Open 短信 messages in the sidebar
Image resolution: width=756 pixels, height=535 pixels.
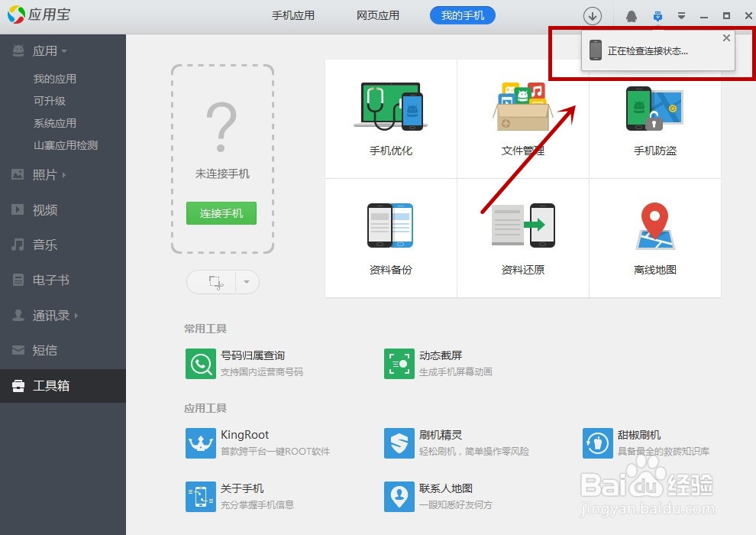click(44, 350)
